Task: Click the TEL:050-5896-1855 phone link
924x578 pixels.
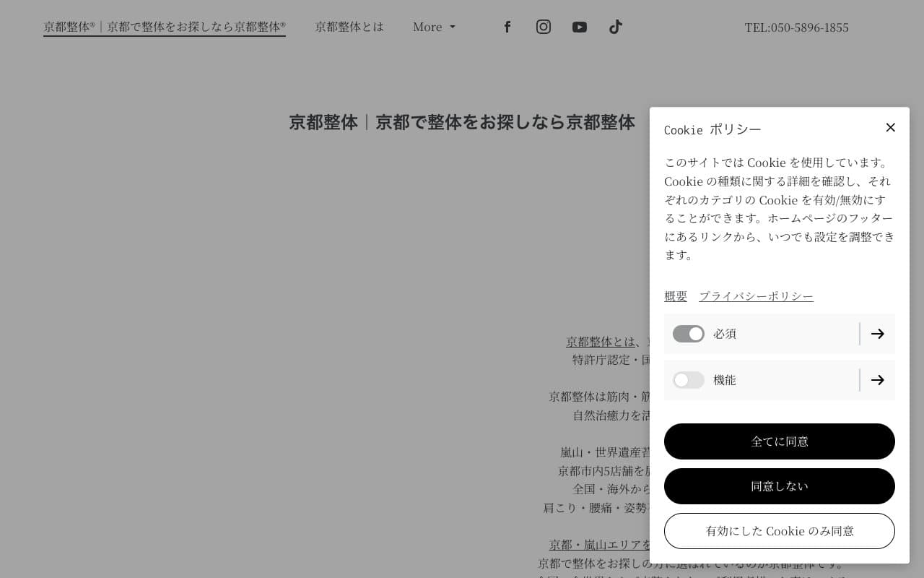Action: 797,27
